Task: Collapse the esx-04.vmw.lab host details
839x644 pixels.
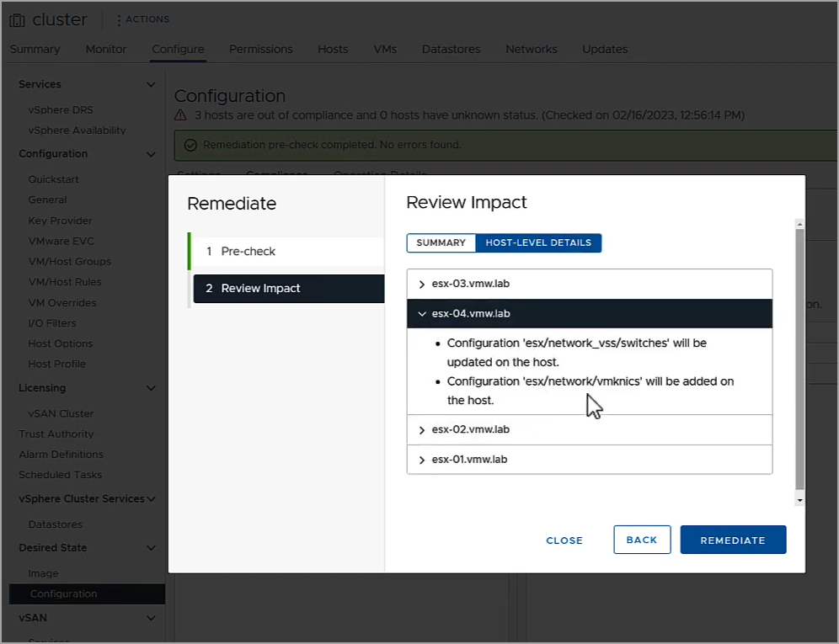Action: click(x=422, y=314)
